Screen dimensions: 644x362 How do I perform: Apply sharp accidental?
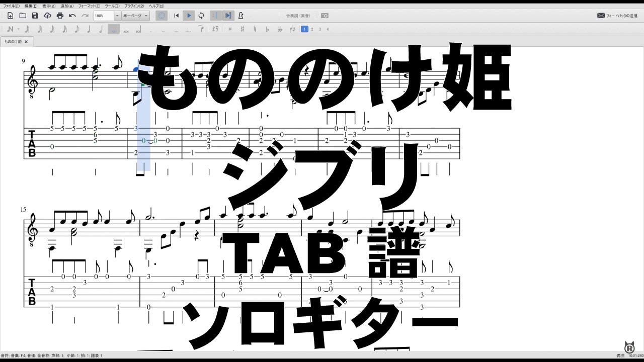point(243,29)
